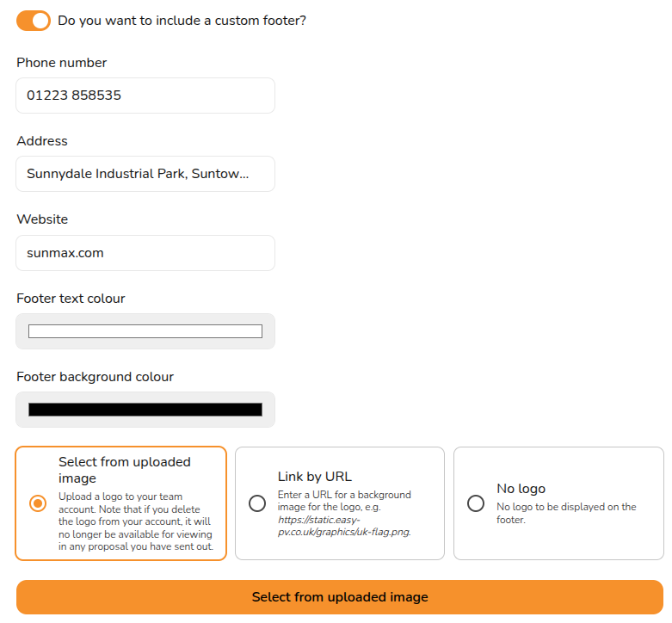Click the uploaded image card description text
672x623 pixels.
(136, 521)
